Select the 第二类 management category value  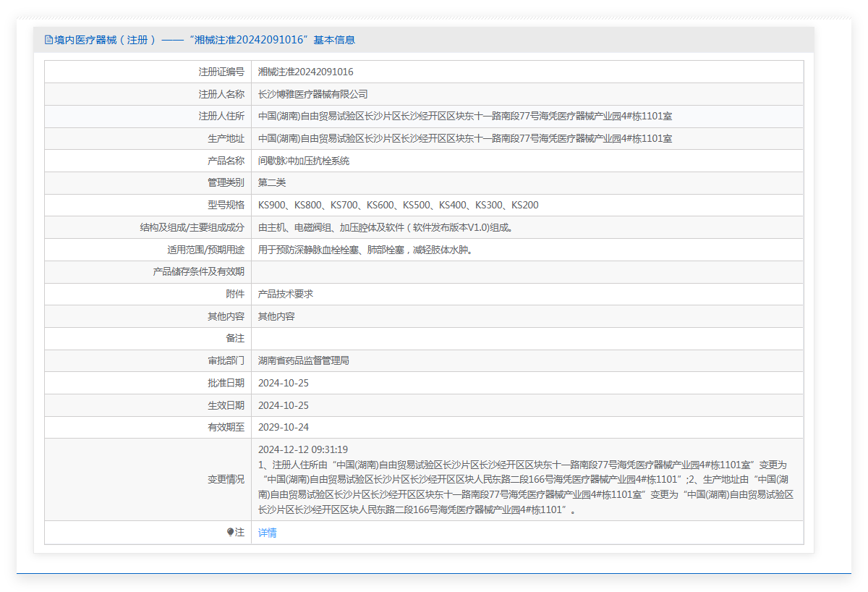pyautogui.click(x=272, y=182)
